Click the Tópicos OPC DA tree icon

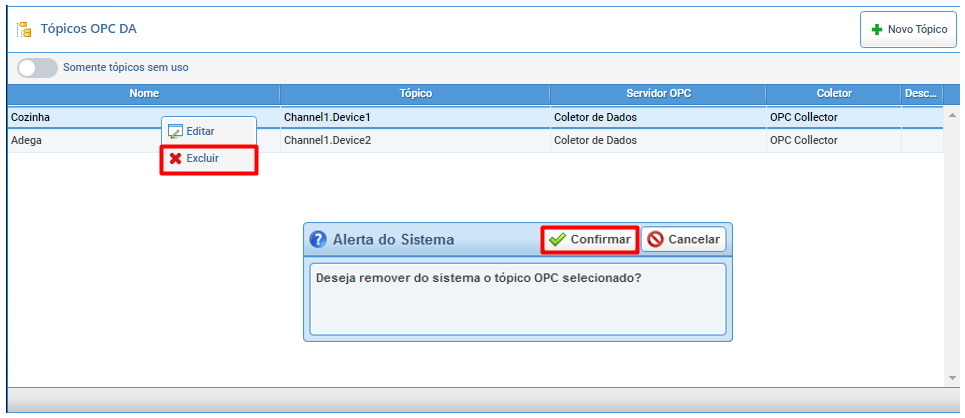pos(25,30)
